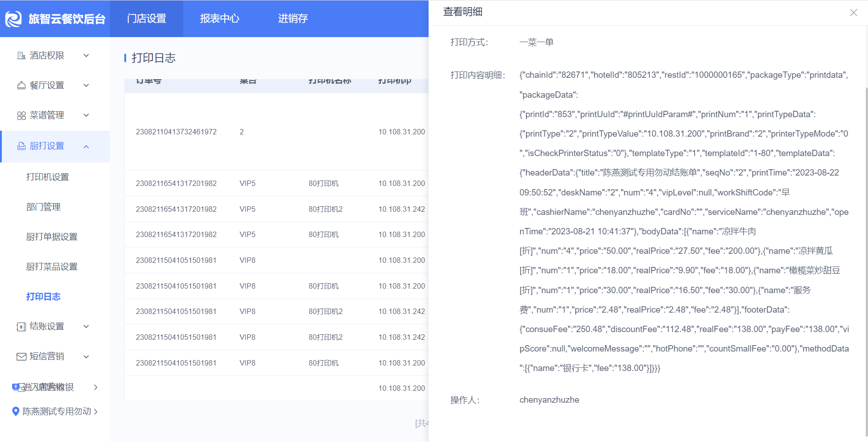Open 打印机设置 submenu item

47,177
